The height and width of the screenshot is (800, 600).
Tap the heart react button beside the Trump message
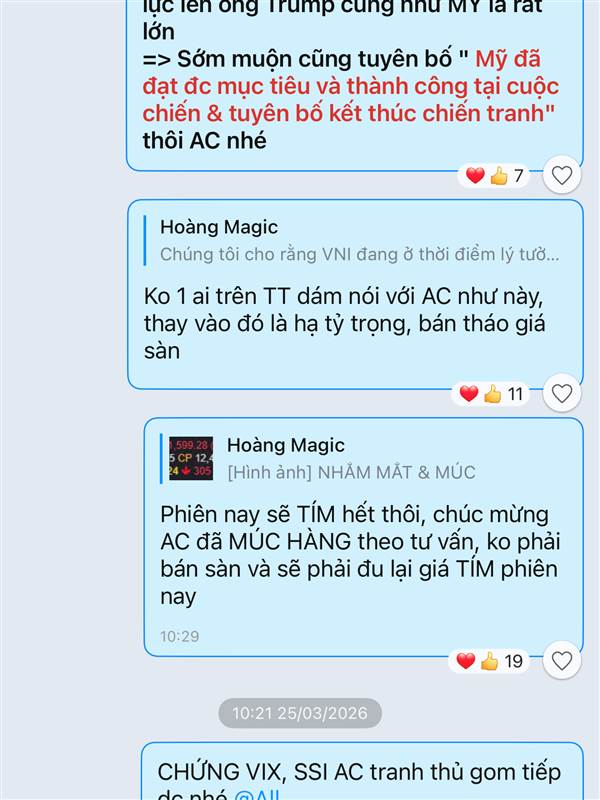[x=562, y=175]
